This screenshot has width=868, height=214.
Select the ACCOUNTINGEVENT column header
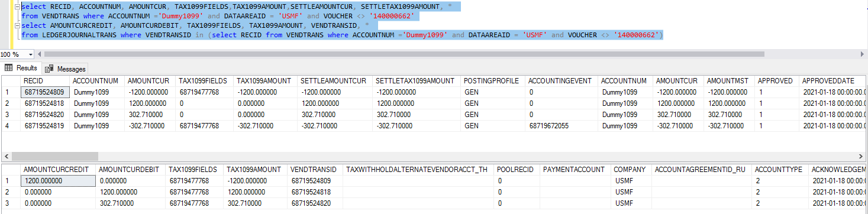(562, 81)
